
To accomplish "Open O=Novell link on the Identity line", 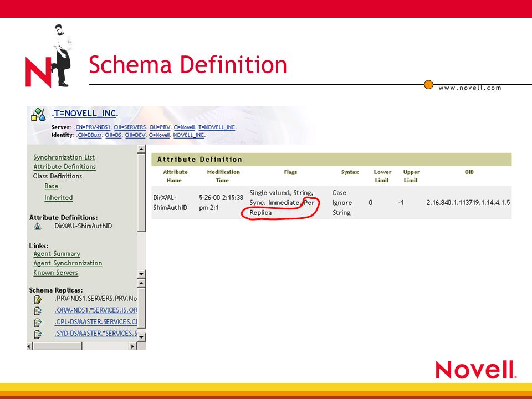I will tap(160, 135).
